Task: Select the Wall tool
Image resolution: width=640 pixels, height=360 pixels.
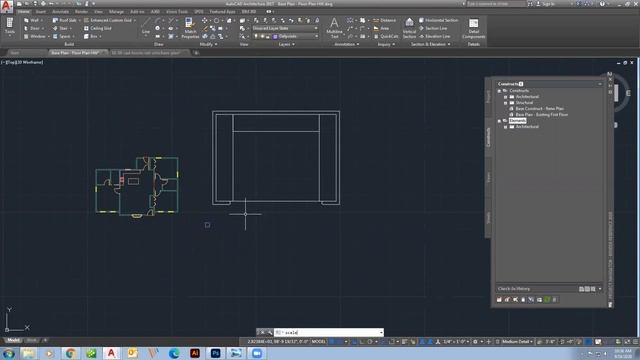Action: pos(33,20)
